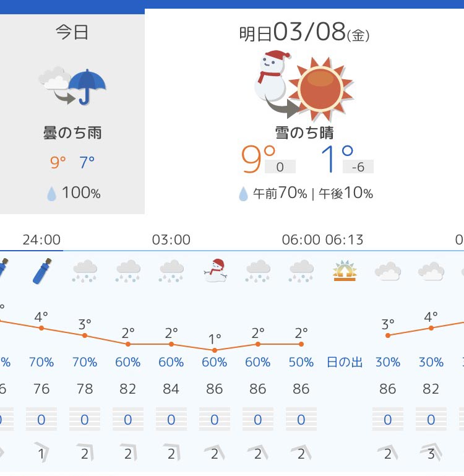464x476 pixels.
Task: Click tomorrow's low temperature 1°
Action: [x=337, y=158]
